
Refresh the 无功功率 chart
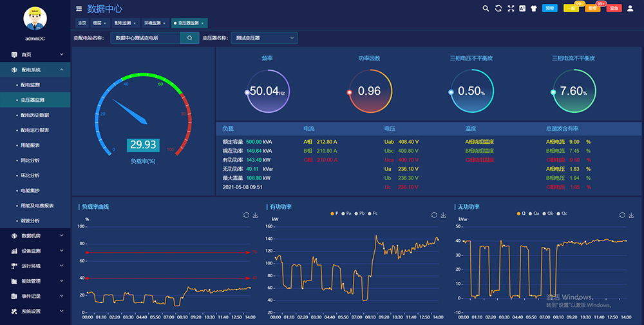coord(623,215)
